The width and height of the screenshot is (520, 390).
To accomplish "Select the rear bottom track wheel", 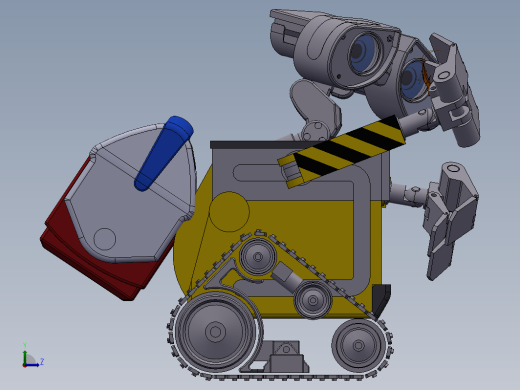I will point(358,345).
